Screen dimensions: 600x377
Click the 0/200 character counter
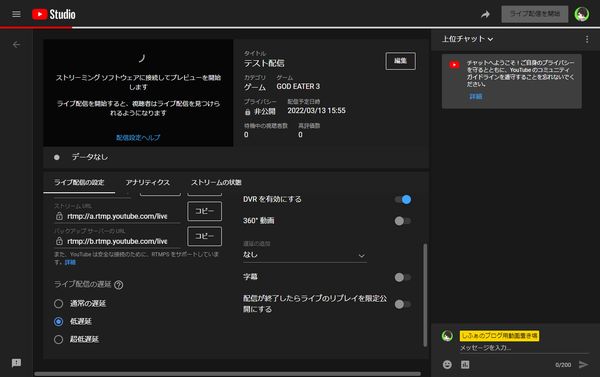point(563,365)
